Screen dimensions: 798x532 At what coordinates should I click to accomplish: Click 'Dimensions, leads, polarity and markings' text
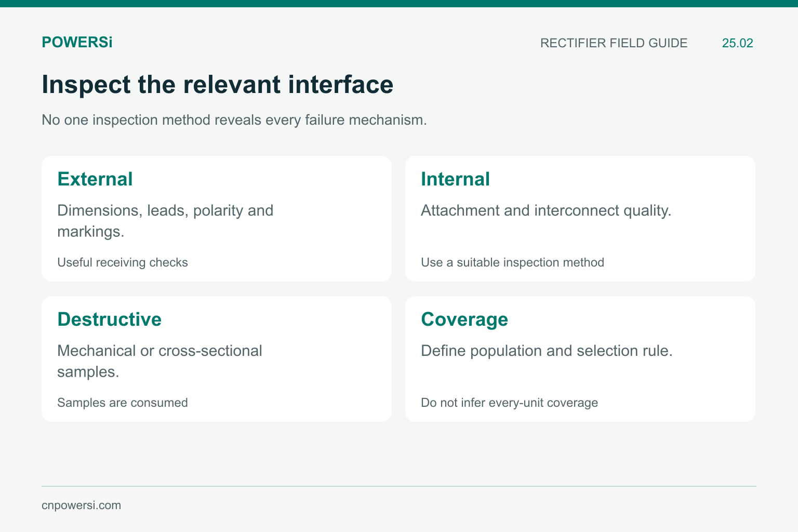[165, 221]
